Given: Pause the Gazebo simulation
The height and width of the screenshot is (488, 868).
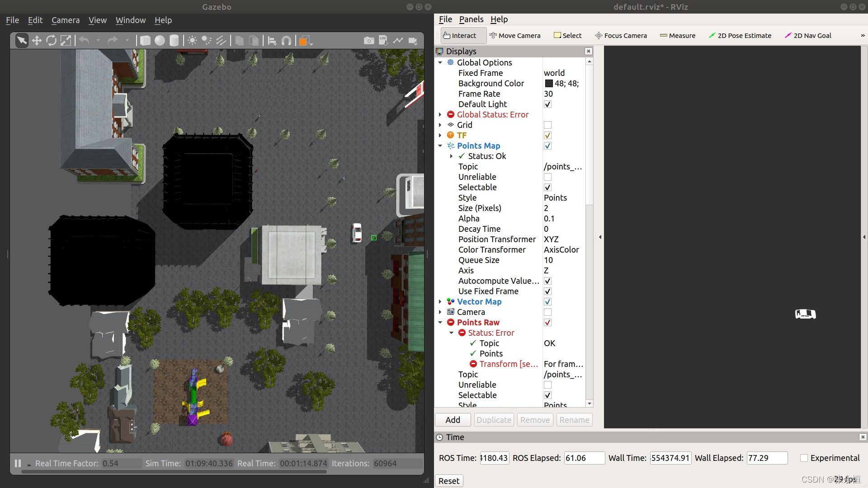Looking at the screenshot, I should (x=18, y=463).
